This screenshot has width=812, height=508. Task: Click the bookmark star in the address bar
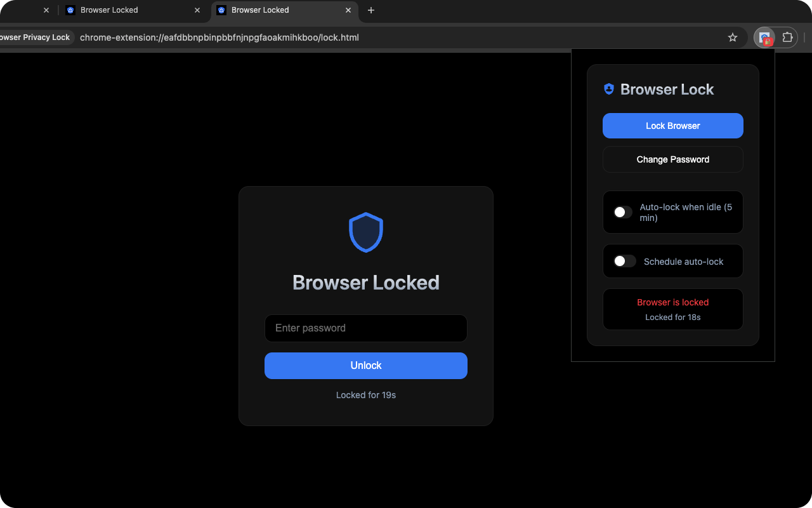(x=733, y=37)
